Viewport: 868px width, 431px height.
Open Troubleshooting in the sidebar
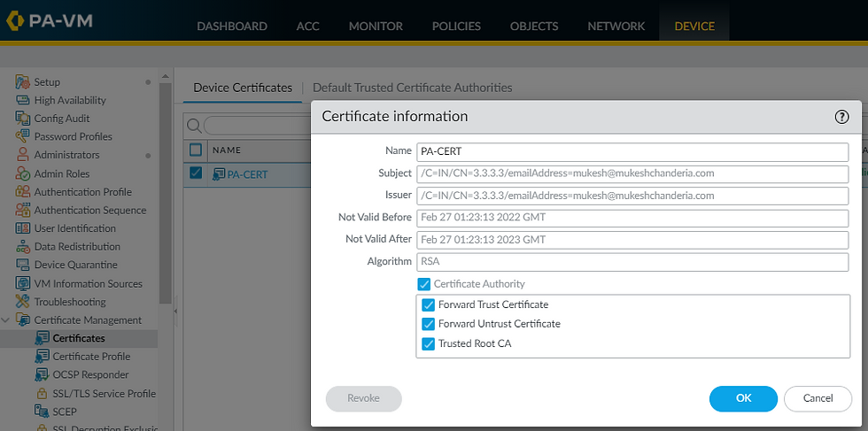tap(70, 302)
